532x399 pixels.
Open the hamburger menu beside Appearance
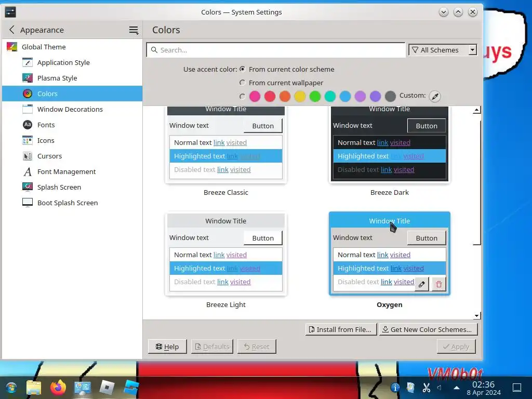pyautogui.click(x=134, y=30)
